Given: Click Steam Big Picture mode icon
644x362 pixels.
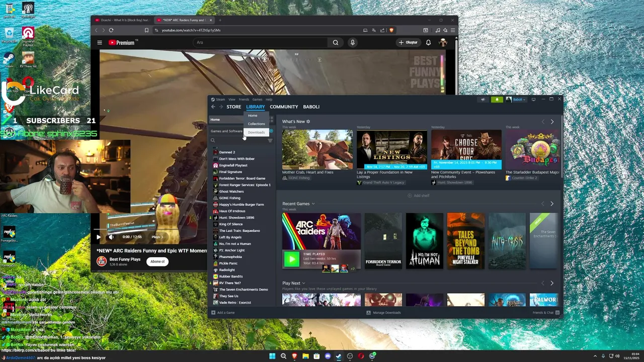Looking at the screenshot, I should [533, 100].
